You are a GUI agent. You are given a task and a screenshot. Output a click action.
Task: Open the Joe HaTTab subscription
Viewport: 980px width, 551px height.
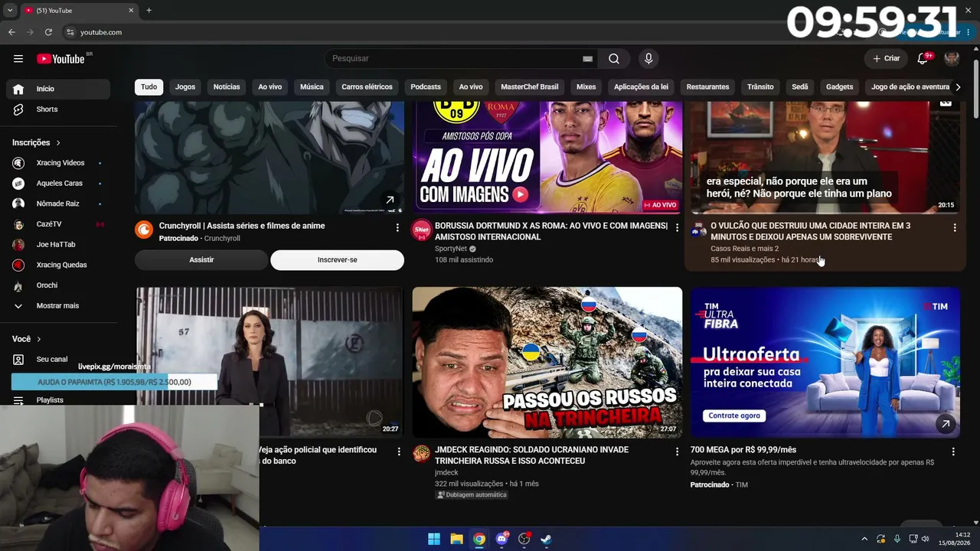[x=58, y=245]
